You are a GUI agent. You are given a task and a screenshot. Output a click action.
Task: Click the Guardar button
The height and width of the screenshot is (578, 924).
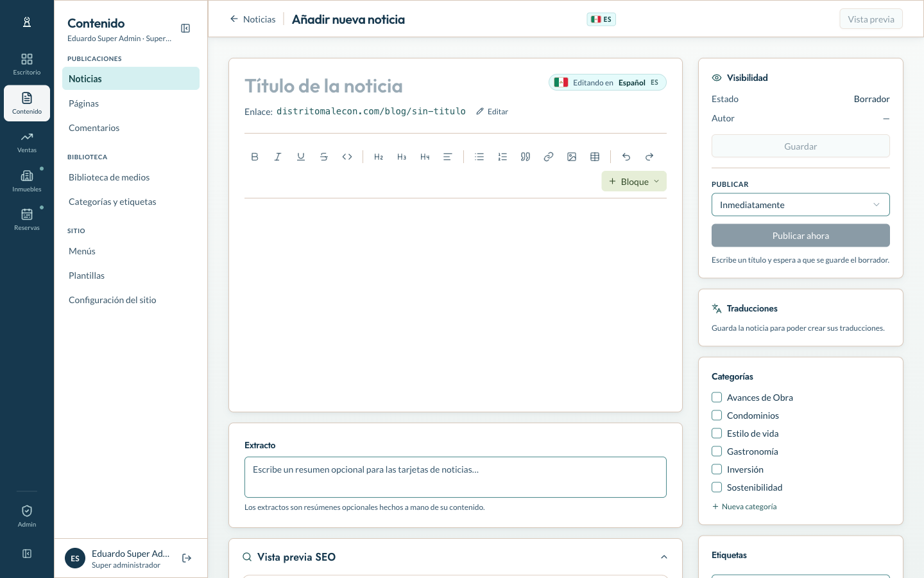tap(801, 146)
